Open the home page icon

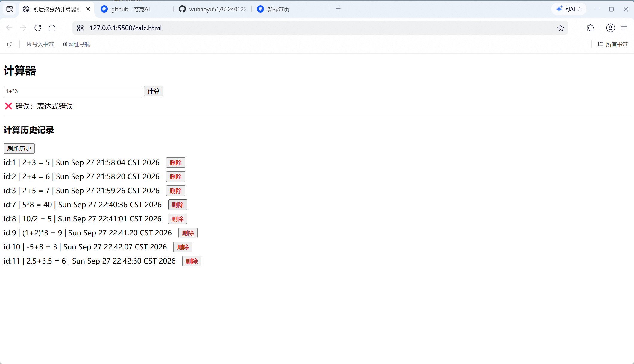(x=52, y=28)
